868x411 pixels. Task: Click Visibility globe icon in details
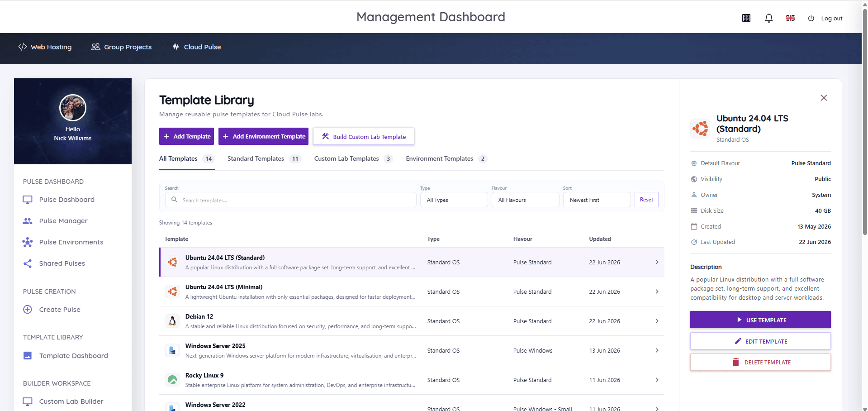coord(694,179)
